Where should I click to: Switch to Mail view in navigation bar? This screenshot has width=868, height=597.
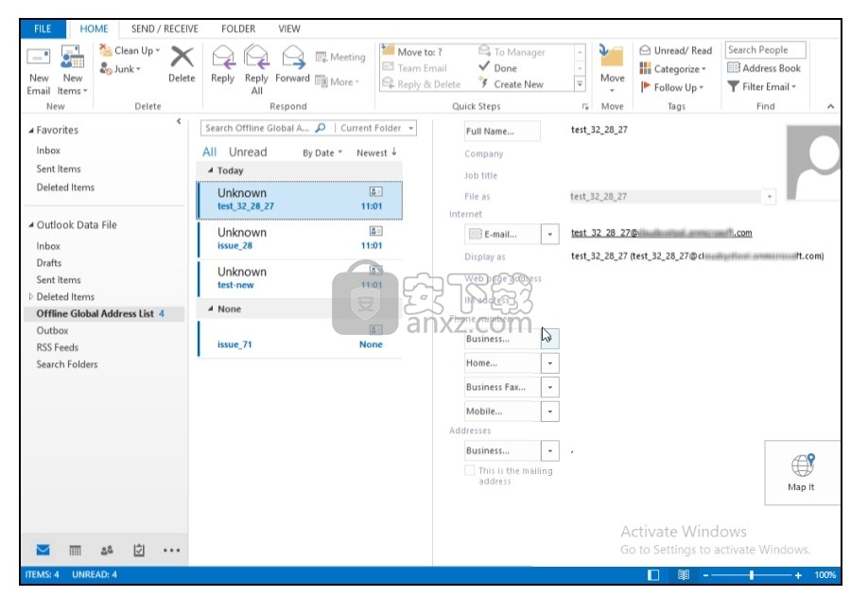[43, 550]
